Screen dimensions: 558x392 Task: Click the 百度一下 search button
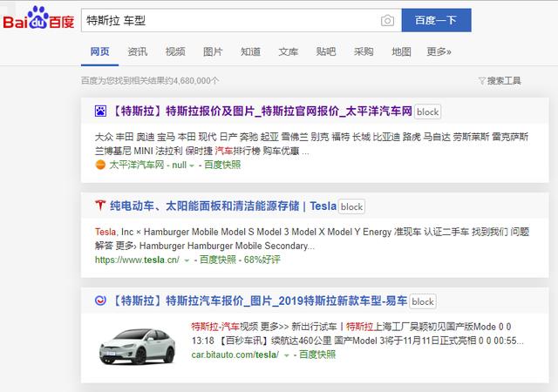(436, 20)
